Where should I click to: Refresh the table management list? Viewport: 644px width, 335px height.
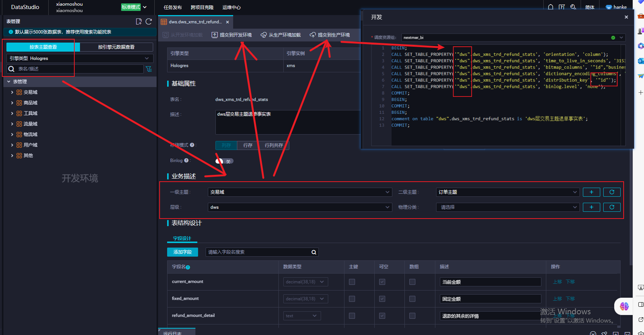coord(149,21)
